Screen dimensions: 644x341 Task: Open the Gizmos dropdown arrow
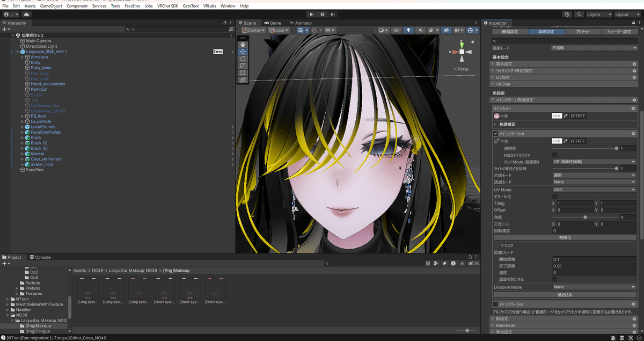click(477, 30)
